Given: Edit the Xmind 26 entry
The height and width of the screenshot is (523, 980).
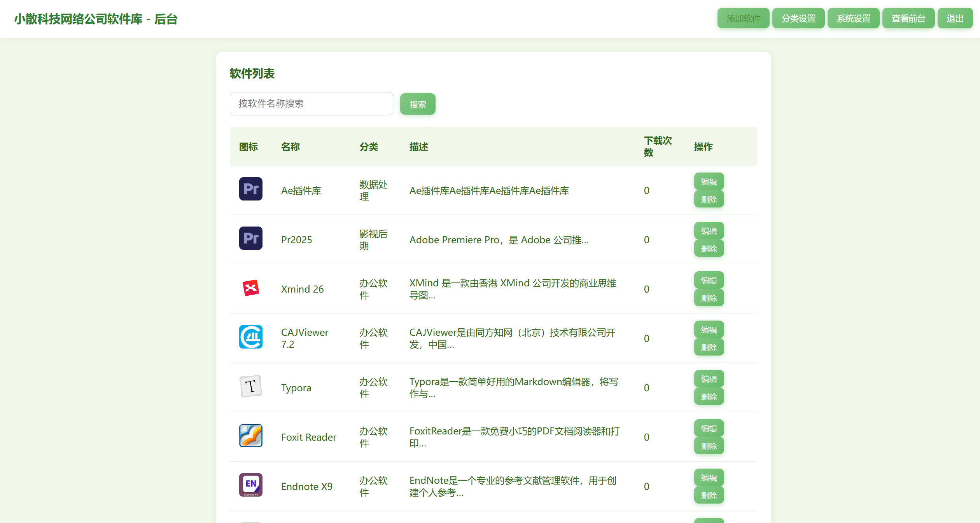Looking at the screenshot, I should pos(709,280).
